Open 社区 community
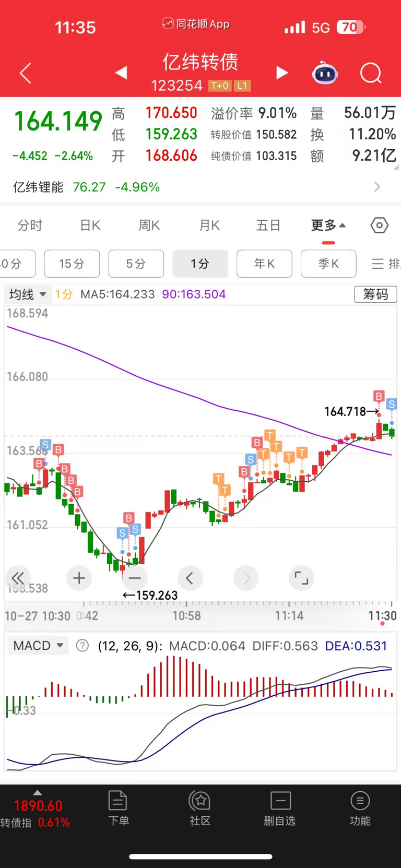401x868 pixels. (x=200, y=808)
